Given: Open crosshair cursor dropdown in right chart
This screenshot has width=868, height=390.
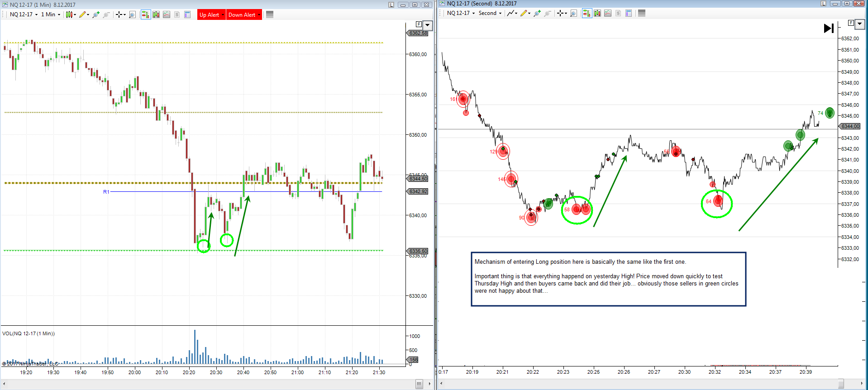Looking at the screenshot, I should tap(562, 13).
